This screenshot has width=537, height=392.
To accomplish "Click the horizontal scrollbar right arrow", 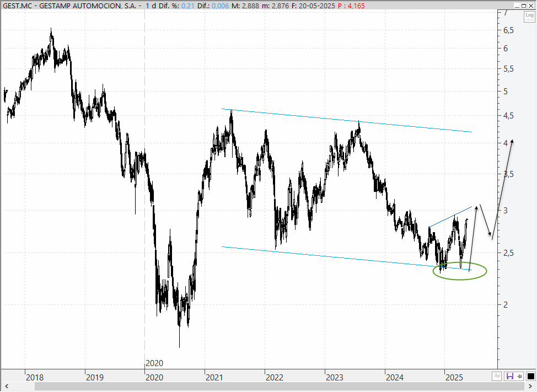I will (x=530, y=386).
